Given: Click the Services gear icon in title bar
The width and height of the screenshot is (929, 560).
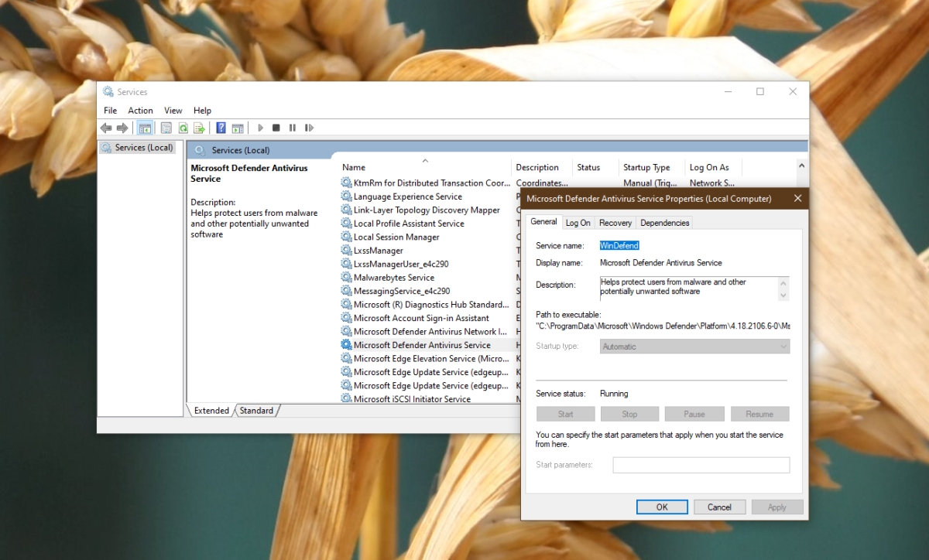Looking at the screenshot, I should tap(108, 92).
